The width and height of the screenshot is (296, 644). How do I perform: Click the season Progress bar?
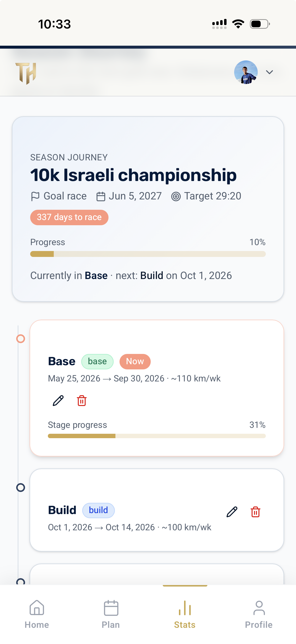point(148,254)
